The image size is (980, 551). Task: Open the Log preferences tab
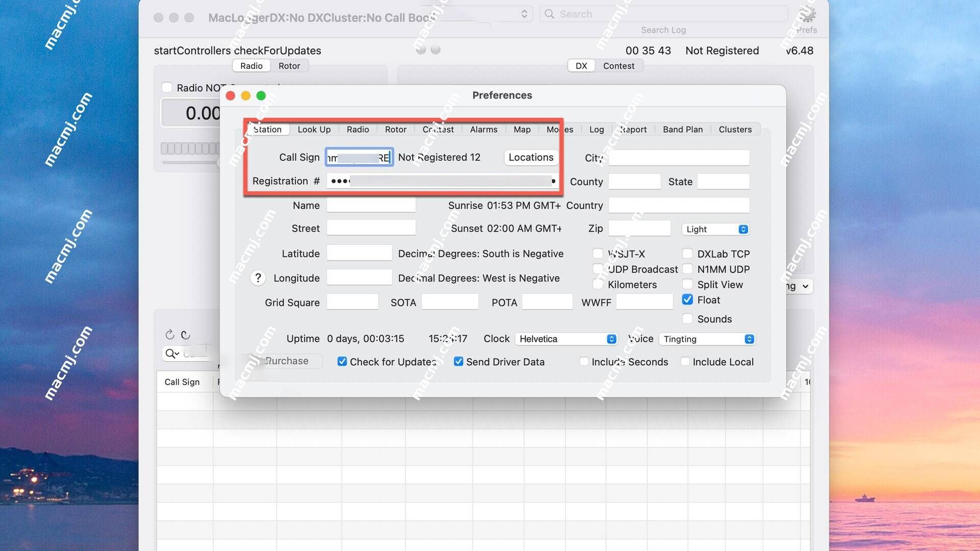tap(596, 129)
